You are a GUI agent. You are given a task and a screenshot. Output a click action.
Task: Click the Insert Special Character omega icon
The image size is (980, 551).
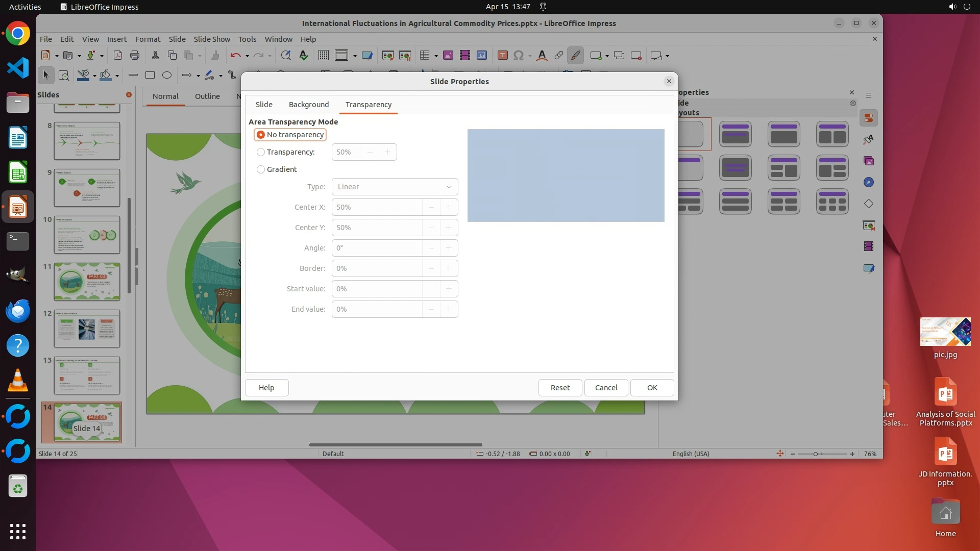pyautogui.click(x=519, y=56)
